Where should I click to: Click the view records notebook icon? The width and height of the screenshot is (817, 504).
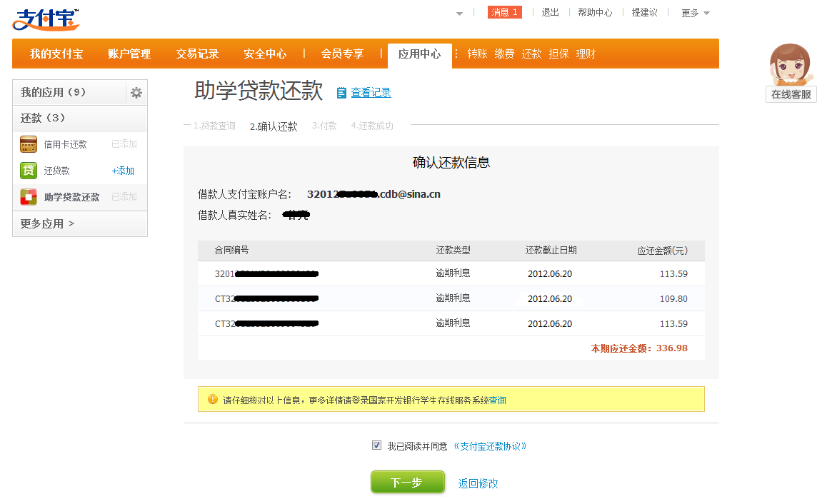click(341, 93)
